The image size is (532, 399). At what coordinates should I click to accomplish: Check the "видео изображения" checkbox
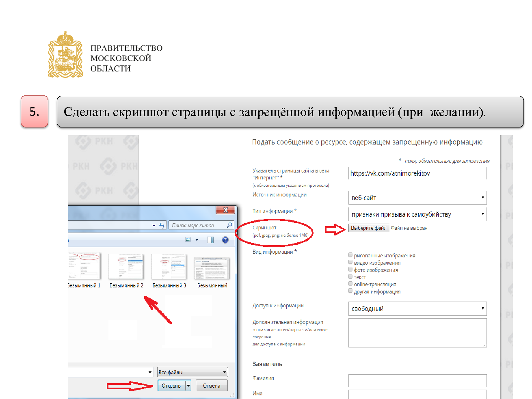350,262
